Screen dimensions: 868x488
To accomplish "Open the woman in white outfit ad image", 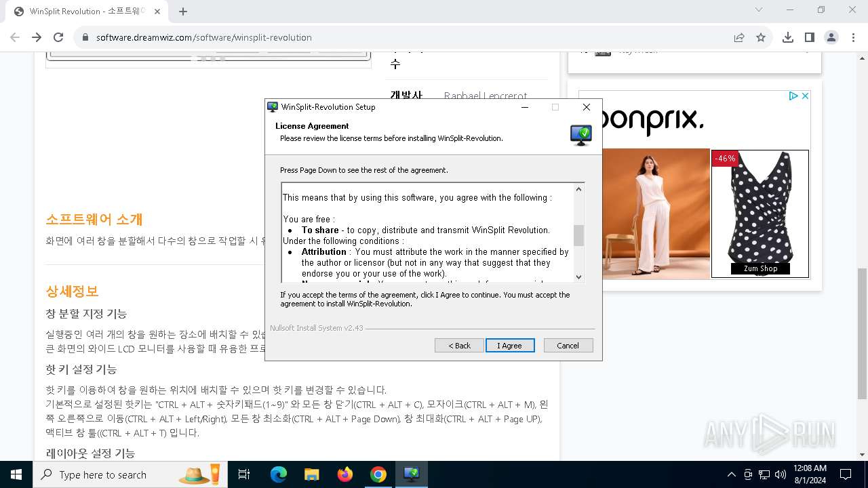I will [x=656, y=213].
